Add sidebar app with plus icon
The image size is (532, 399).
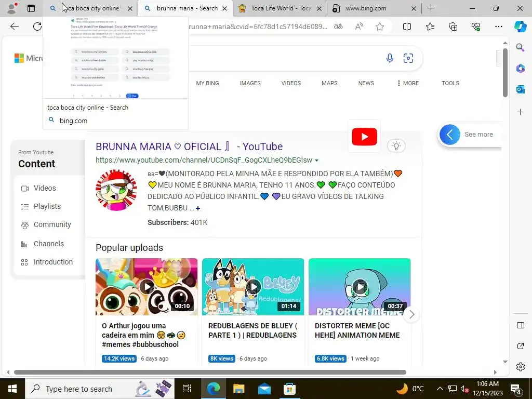[520, 112]
